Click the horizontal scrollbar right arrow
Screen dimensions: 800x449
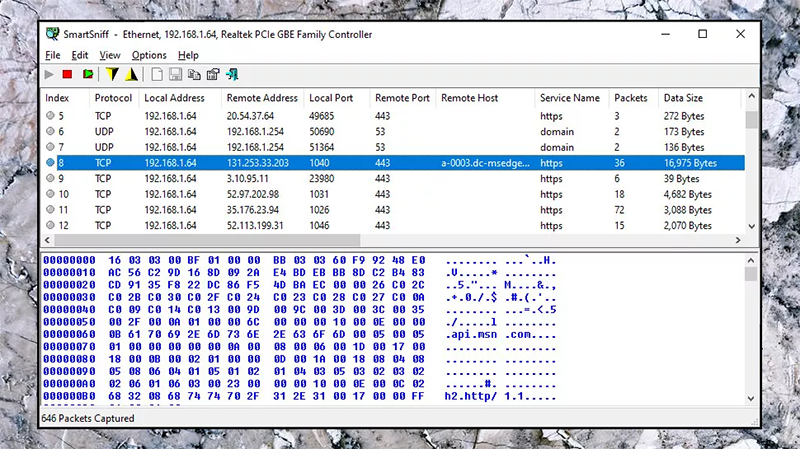click(736, 240)
